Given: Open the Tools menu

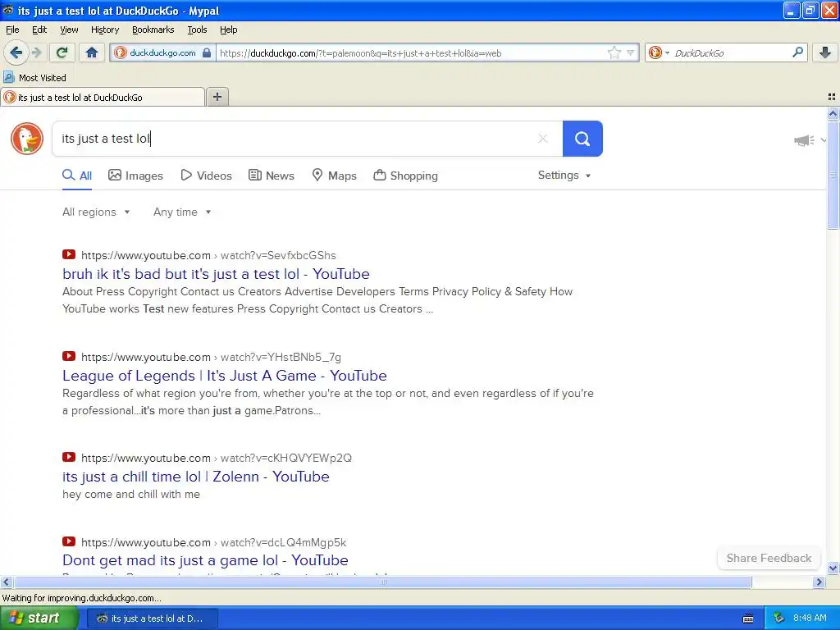Looking at the screenshot, I should tap(197, 30).
